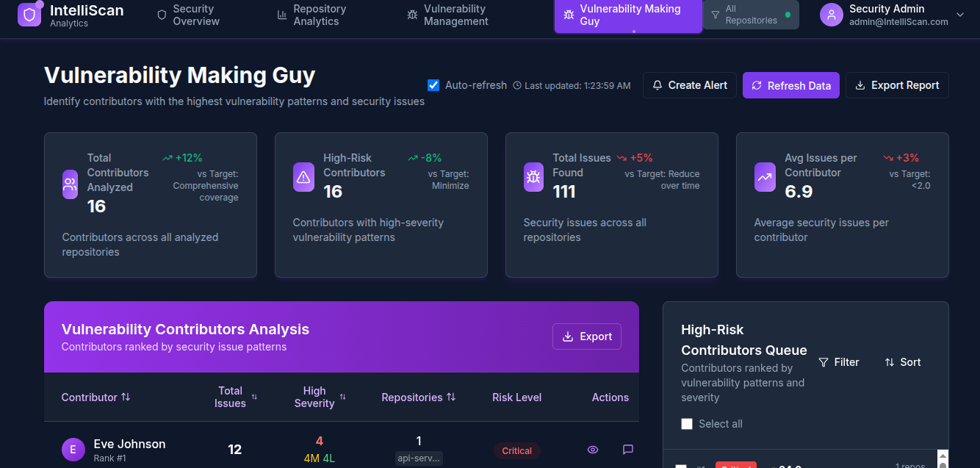The height and width of the screenshot is (468, 980).
Task: Click the Export Report button
Action: click(x=897, y=85)
